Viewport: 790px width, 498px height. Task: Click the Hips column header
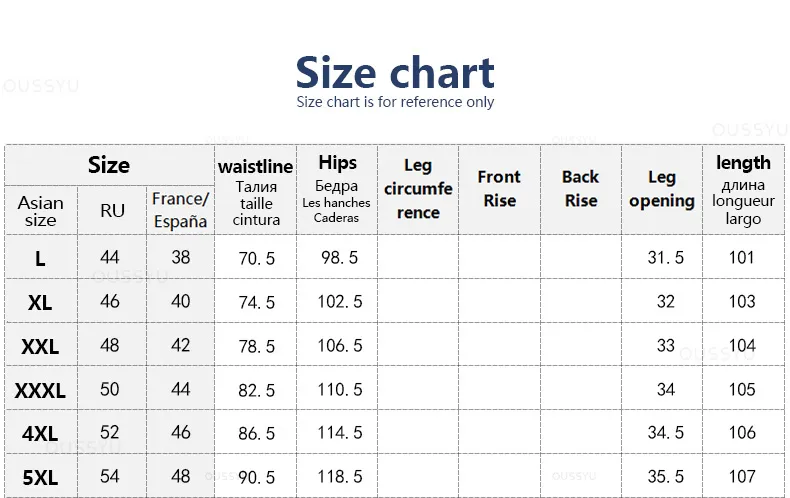337,189
